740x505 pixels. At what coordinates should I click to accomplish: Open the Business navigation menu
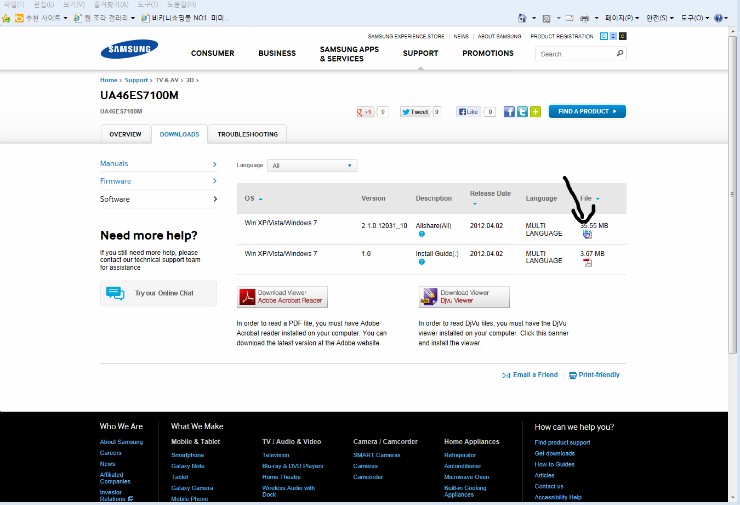tap(277, 53)
